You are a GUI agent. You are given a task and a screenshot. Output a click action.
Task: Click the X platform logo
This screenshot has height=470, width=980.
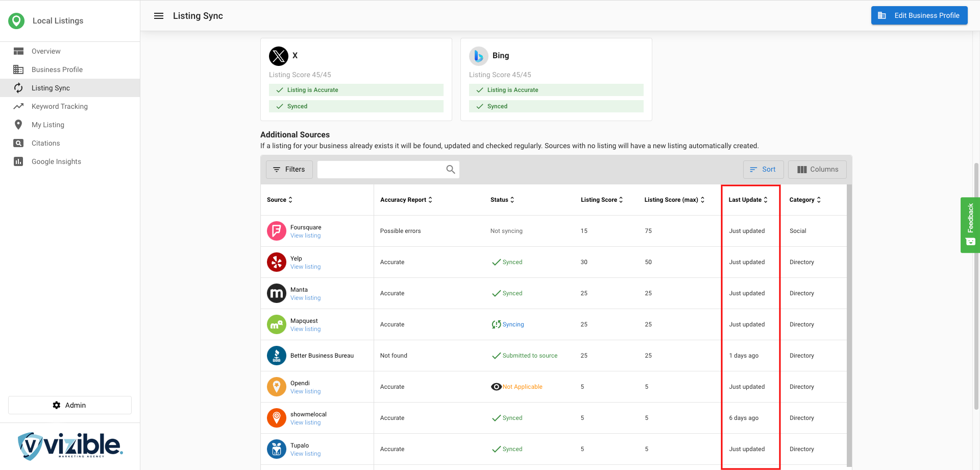[x=279, y=56]
